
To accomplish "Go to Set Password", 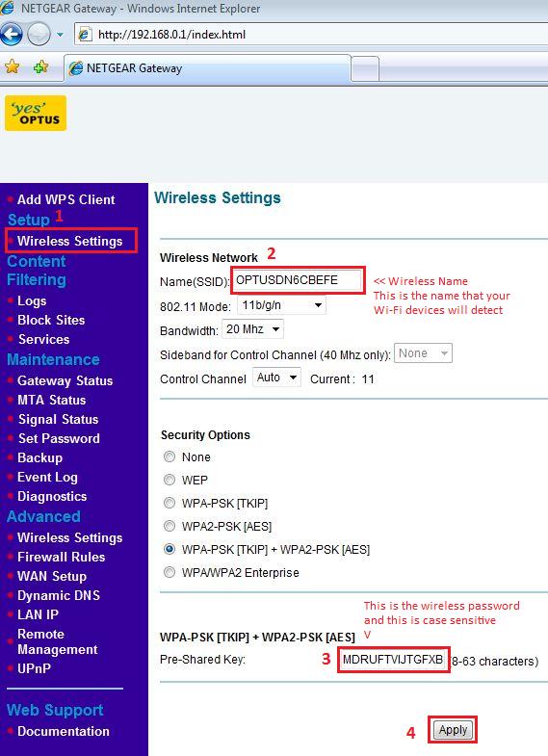I will point(59,439).
